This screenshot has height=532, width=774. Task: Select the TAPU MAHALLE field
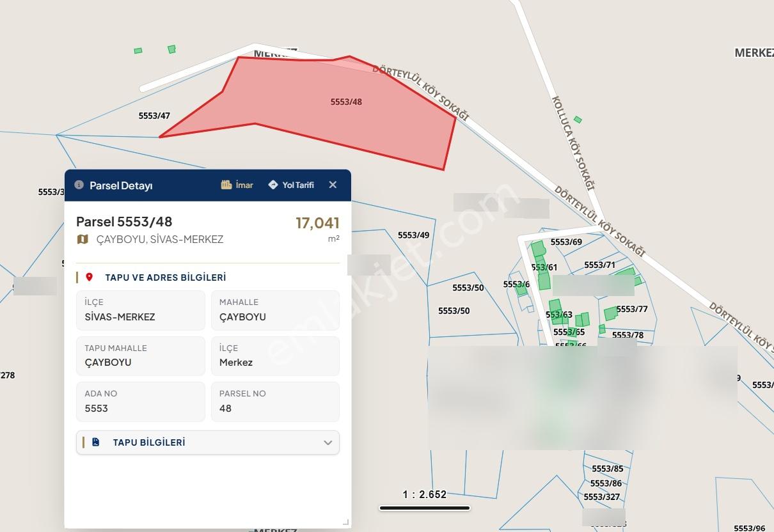(x=141, y=356)
